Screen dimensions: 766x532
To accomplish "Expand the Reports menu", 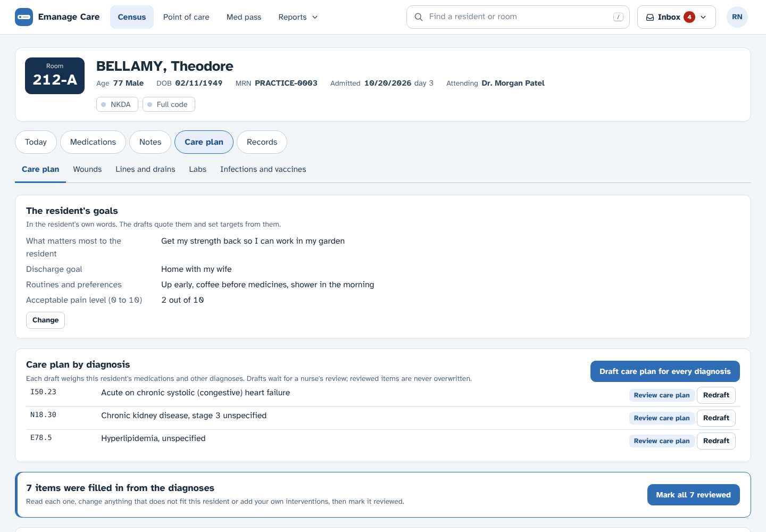I will point(298,17).
